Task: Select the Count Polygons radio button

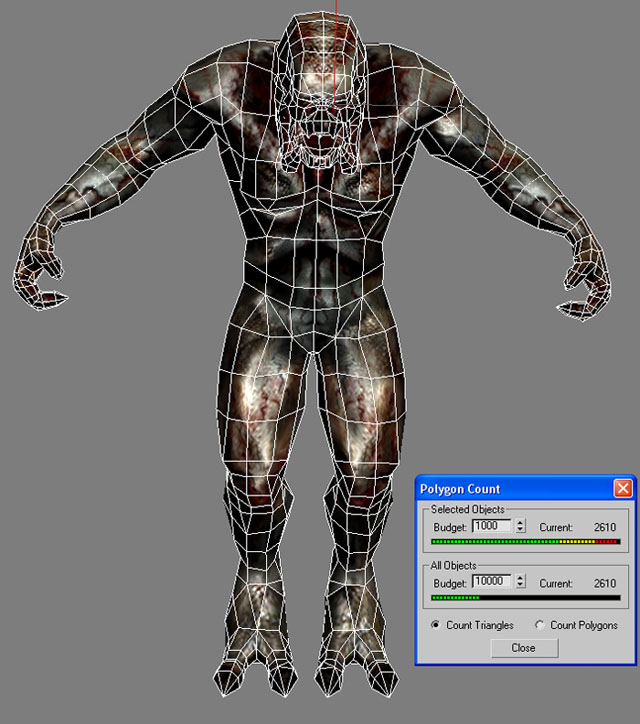Action: [x=539, y=624]
